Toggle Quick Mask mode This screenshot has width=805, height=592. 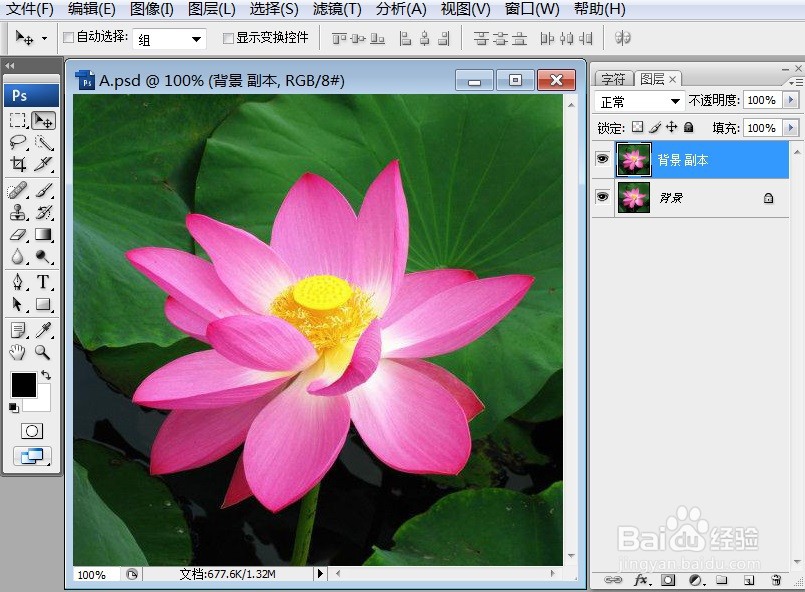click(32, 431)
